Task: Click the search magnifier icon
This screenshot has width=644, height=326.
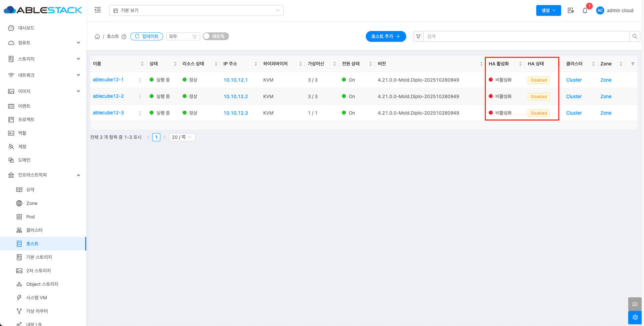Action: point(635,36)
